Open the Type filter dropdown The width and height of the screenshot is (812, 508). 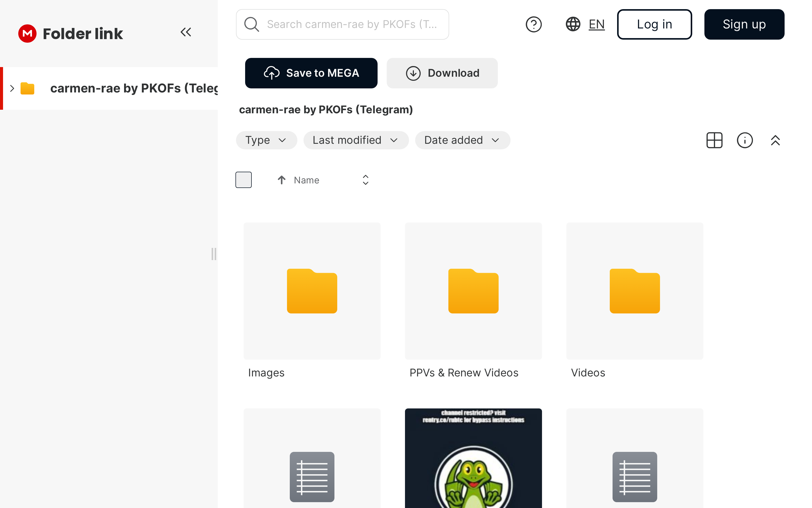coord(266,140)
